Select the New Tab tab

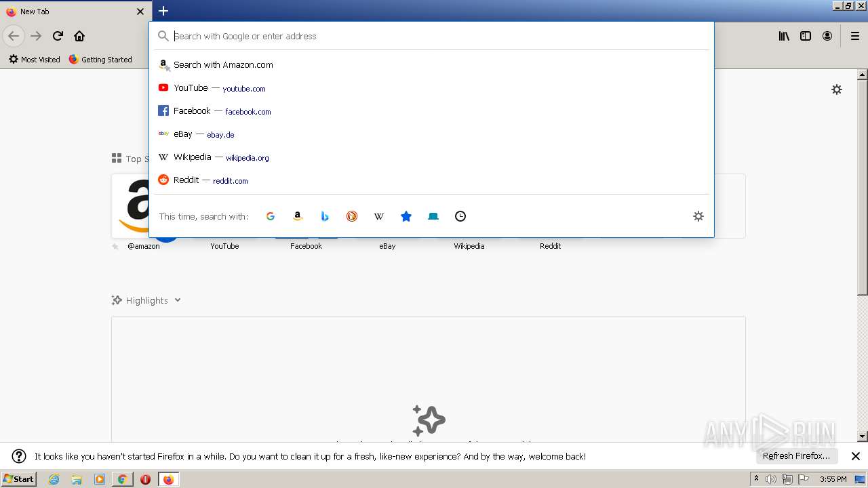click(x=75, y=12)
